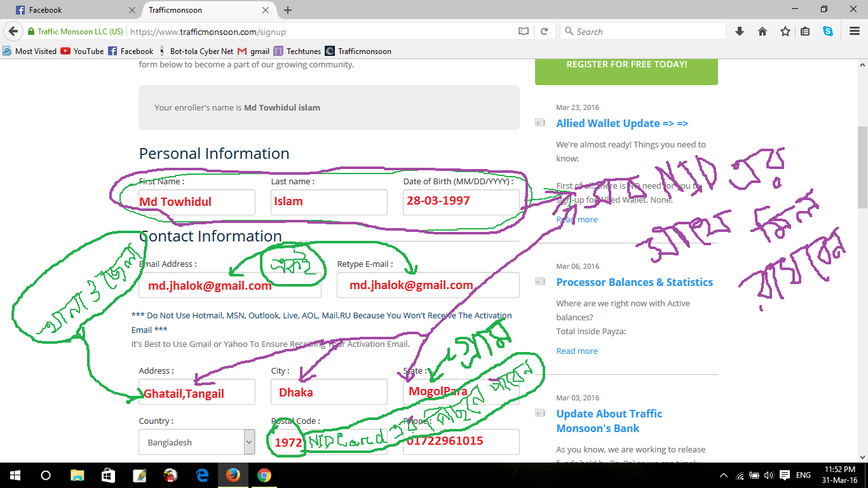Open Bot-tola Cyber Net bookmark
The height and width of the screenshot is (488, 868).
click(x=196, y=51)
